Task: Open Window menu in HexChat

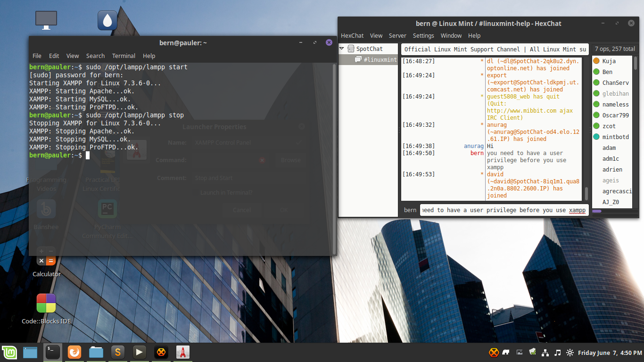Action: [451, 35]
